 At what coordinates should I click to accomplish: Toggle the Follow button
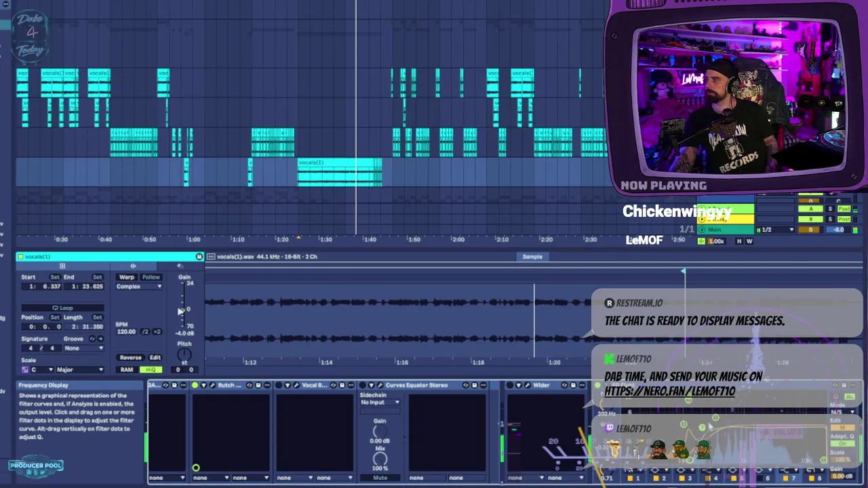tap(151, 277)
